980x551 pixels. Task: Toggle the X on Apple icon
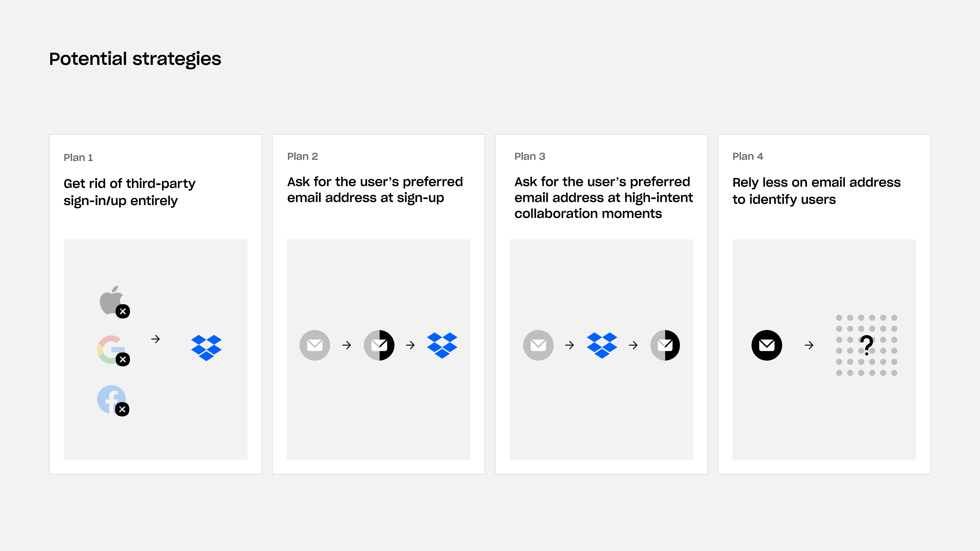(123, 312)
